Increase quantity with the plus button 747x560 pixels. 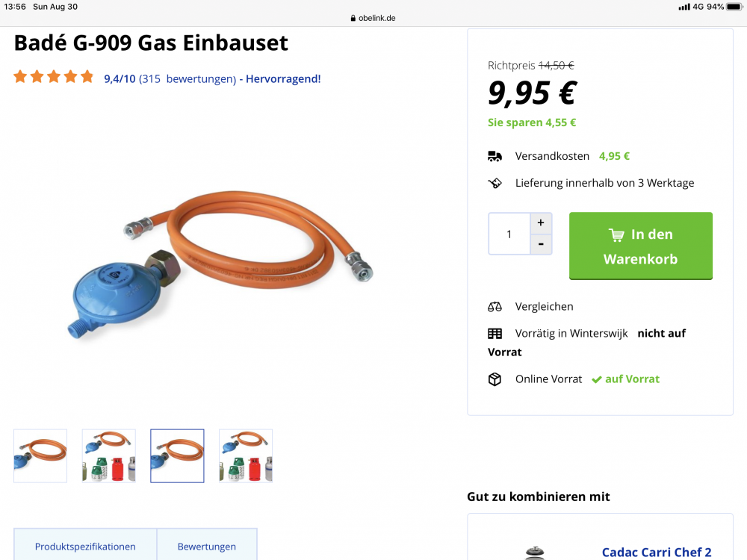[x=541, y=223]
